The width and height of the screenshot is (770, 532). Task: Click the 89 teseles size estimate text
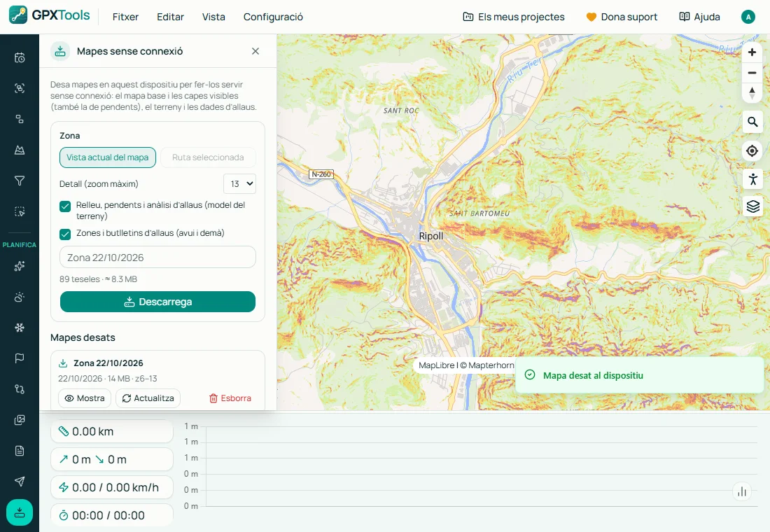(98, 279)
